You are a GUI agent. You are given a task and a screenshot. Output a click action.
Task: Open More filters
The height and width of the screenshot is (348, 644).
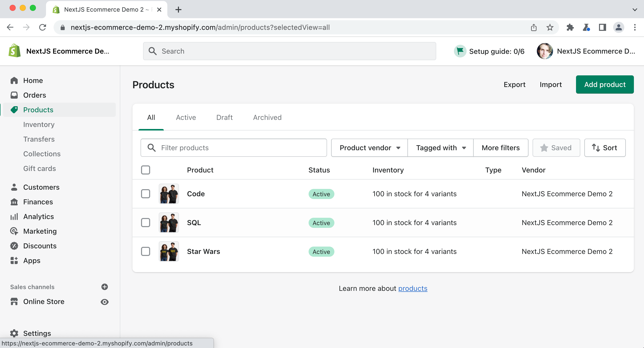[x=501, y=148]
